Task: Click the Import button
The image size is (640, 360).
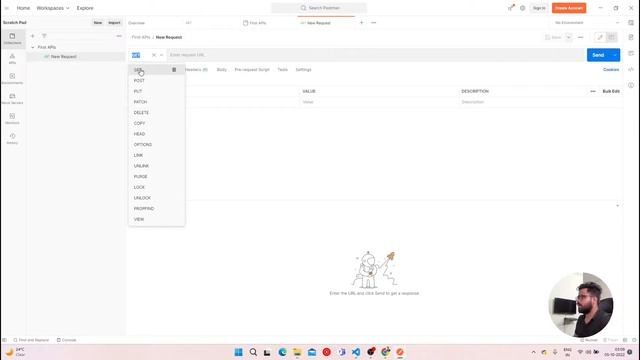Action: [114, 23]
